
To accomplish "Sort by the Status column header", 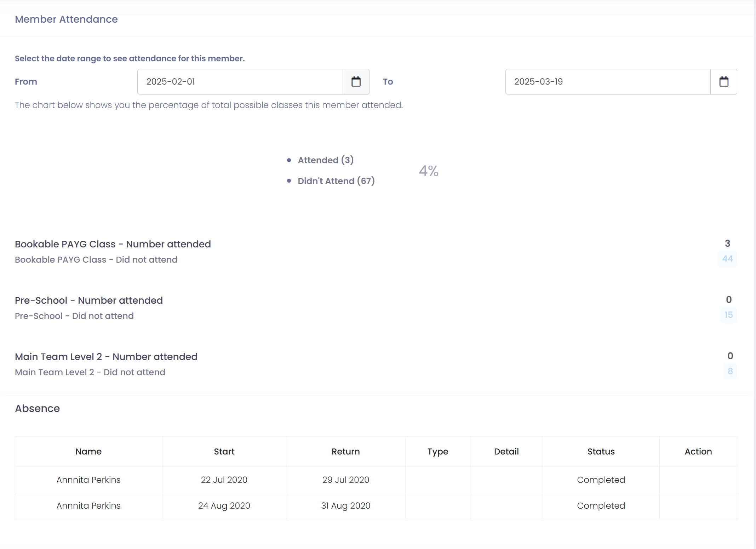I will coord(601,452).
